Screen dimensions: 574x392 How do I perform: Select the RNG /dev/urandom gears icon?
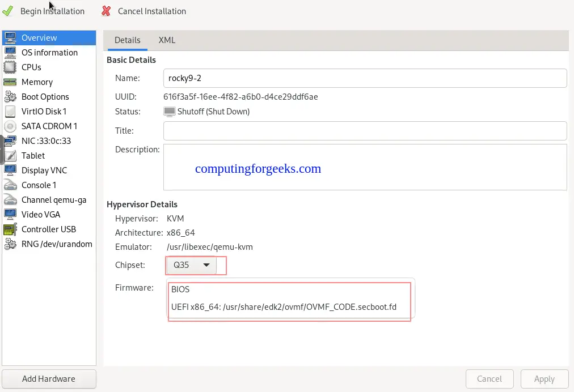[x=10, y=244]
